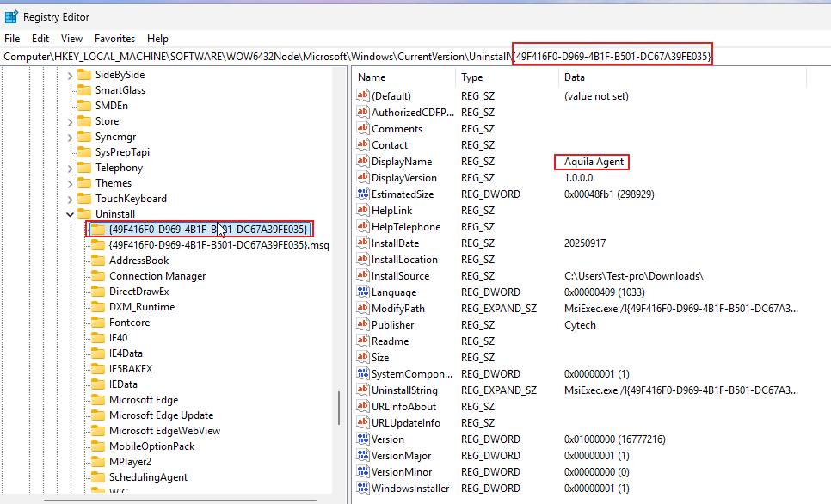The height and width of the screenshot is (504, 831).
Task: Expand the SideBySide key
Action: click(x=70, y=75)
